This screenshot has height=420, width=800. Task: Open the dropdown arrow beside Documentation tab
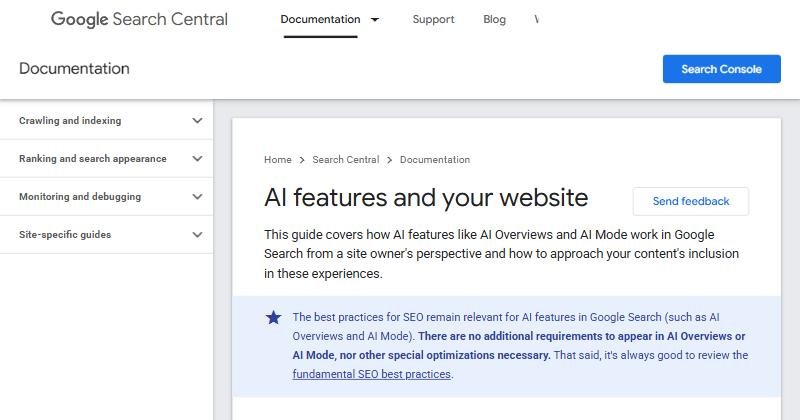[x=375, y=20]
